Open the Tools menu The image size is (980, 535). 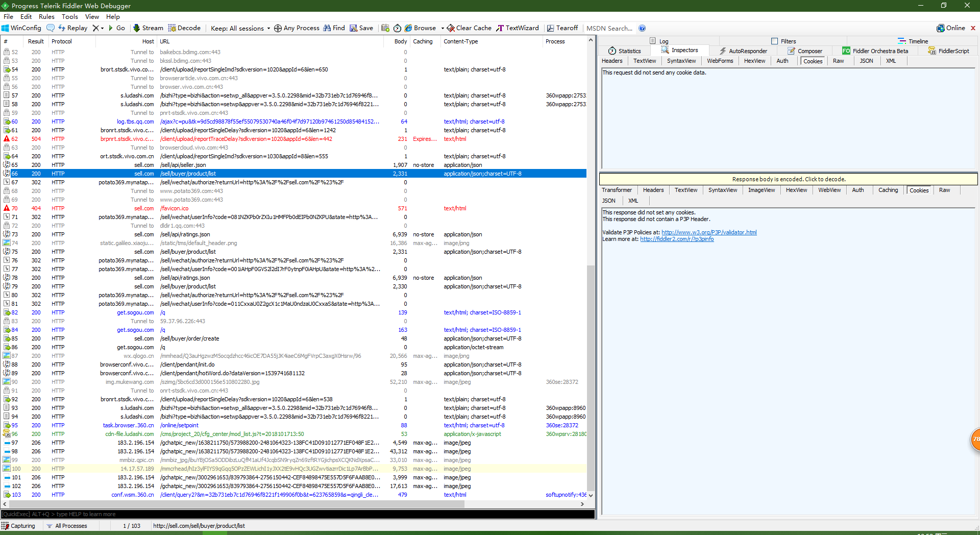click(x=70, y=16)
